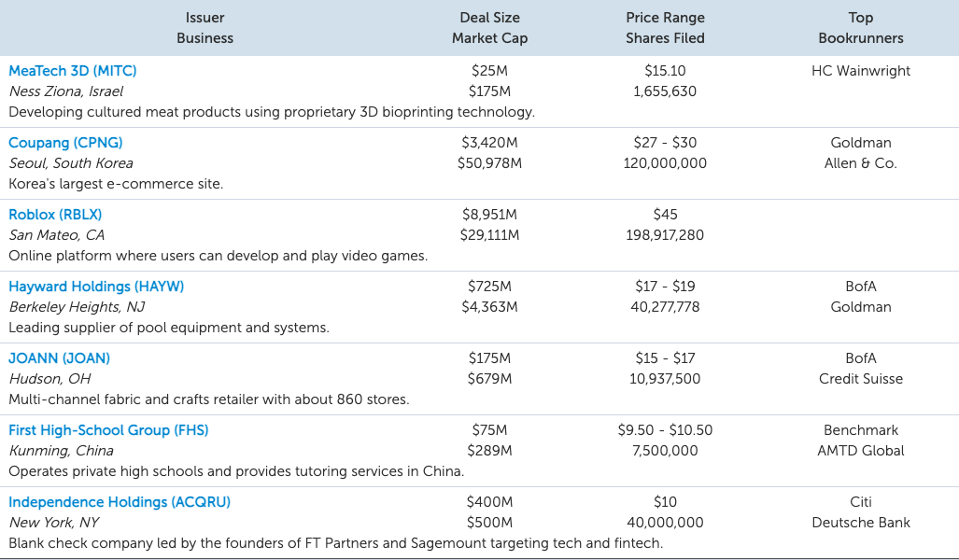This screenshot has height=560, width=959.
Task: Select the JOANN (JOAN) link
Action: click(60, 358)
